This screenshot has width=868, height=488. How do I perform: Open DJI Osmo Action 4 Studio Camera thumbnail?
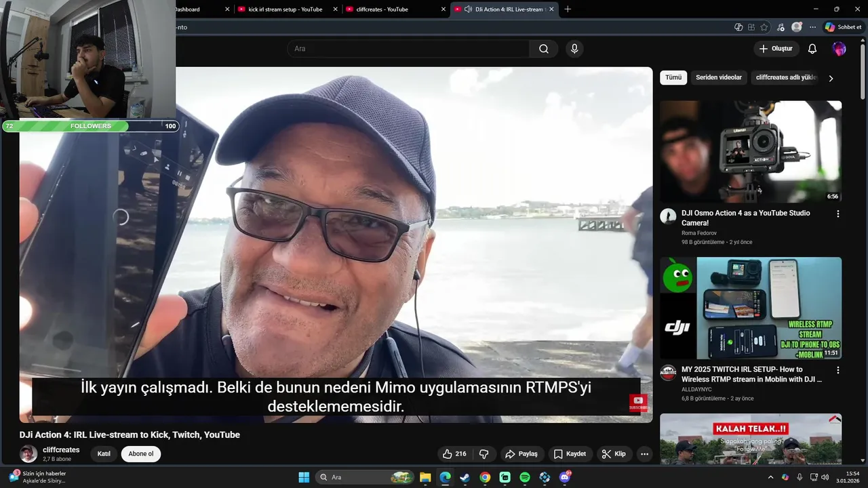(751, 152)
